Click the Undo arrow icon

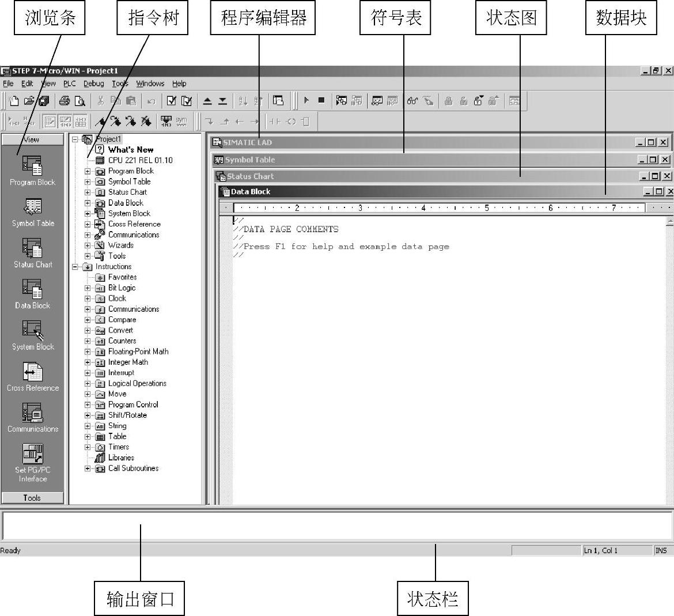[x=152, y=101]
